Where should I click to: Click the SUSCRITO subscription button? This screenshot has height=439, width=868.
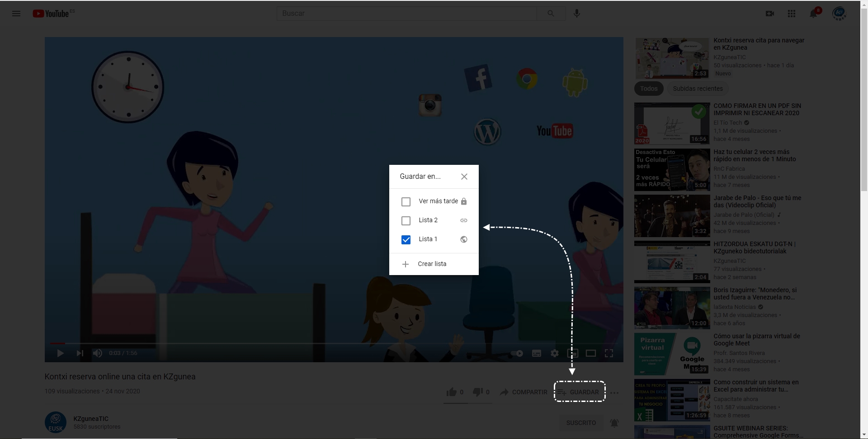(x=581, y=423)
